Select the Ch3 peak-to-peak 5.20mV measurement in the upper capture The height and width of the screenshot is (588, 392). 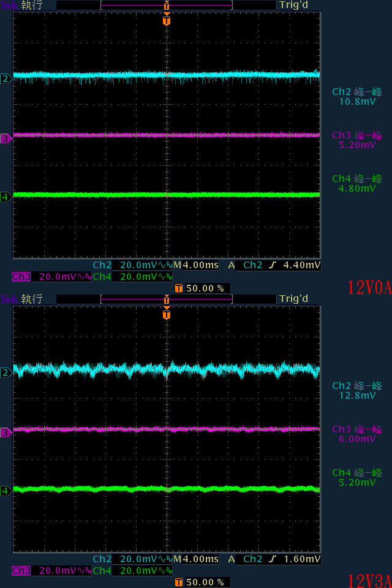pyautogui.click(x=357, y=140)
